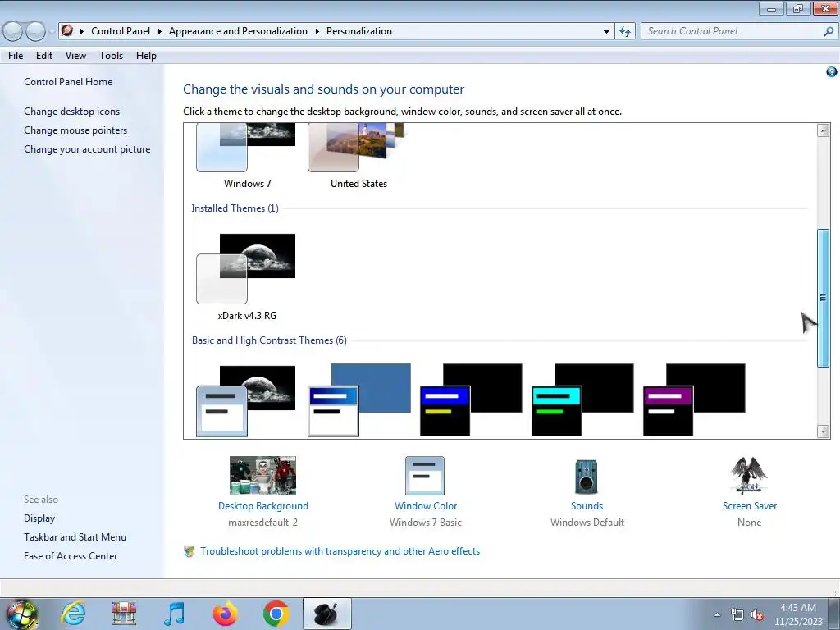This screenshot has width=840, height=630.
Task: Open the Windows Start orb
Action: point(22,614)
